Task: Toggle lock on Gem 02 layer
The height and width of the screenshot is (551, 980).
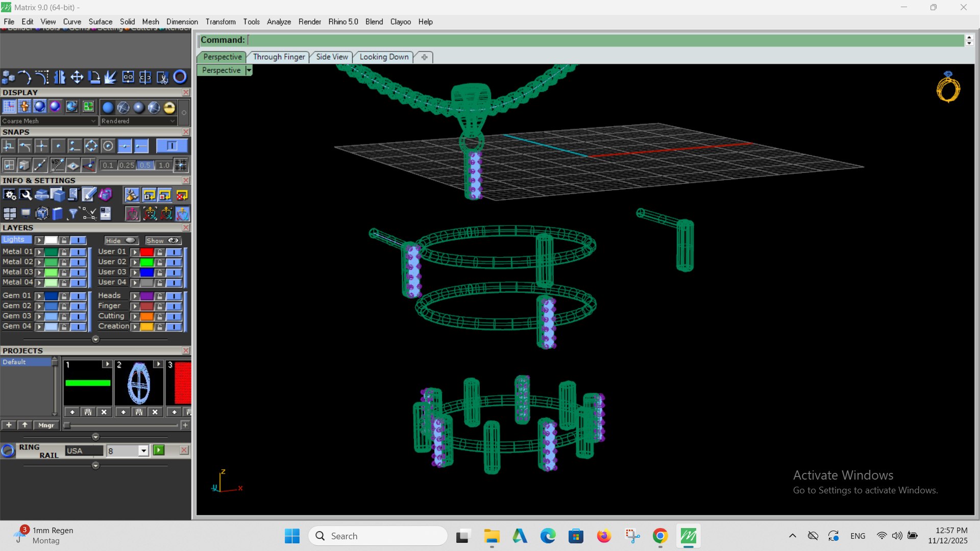Action: 64,306
